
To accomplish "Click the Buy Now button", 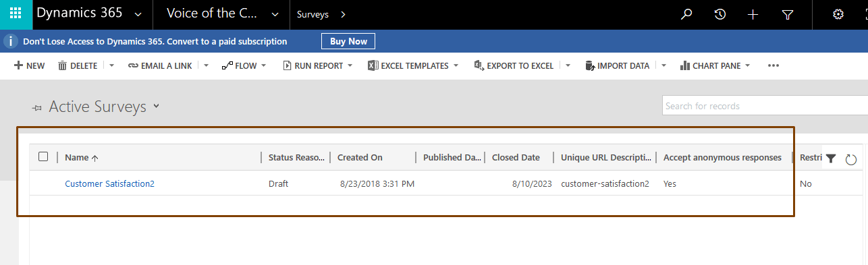I will point(348,41).
